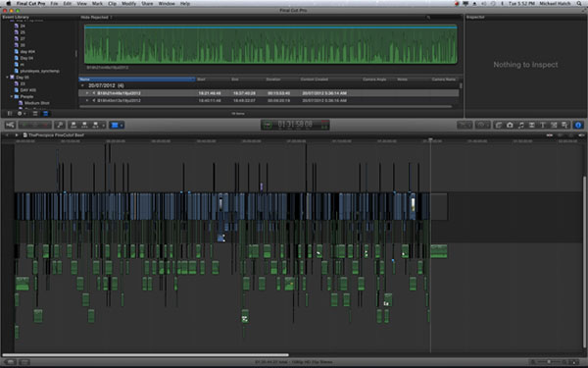Adjust the timeline zoom slider
Screen dimensions: 588x368
click(549, 362)
